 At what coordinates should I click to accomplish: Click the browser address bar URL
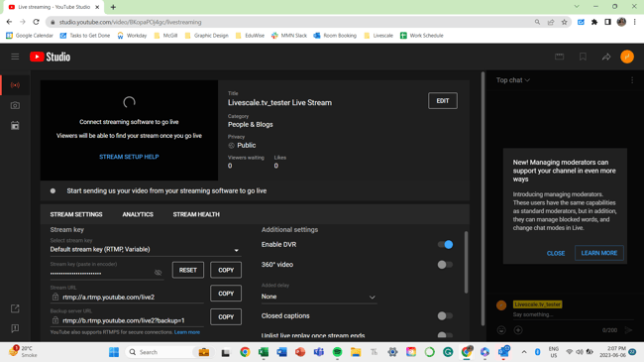pyautogui.click(x=130, y=22)
